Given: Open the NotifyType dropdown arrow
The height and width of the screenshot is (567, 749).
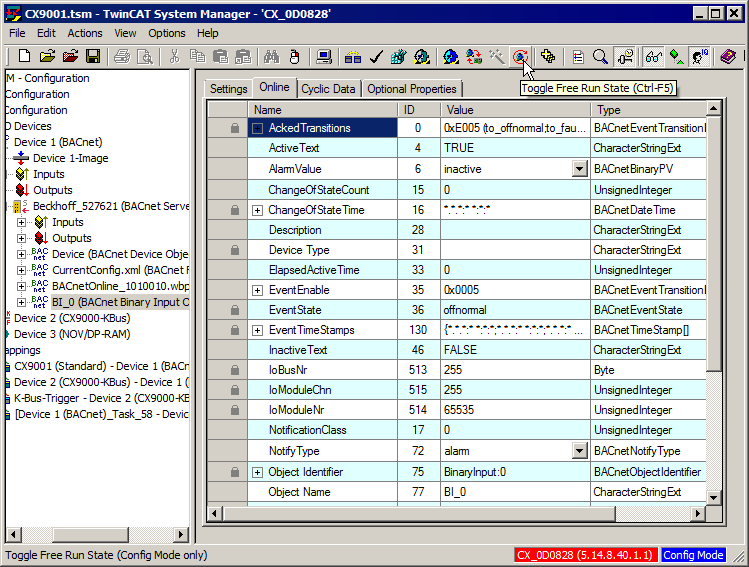Looking at the screenshot, I should click(x=579, y=450).
